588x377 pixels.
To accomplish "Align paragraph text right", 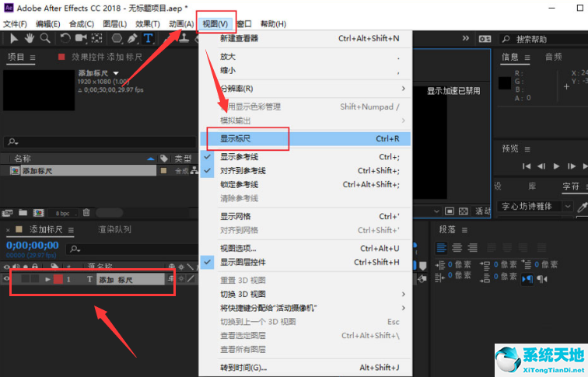I will tap(473, 247).
